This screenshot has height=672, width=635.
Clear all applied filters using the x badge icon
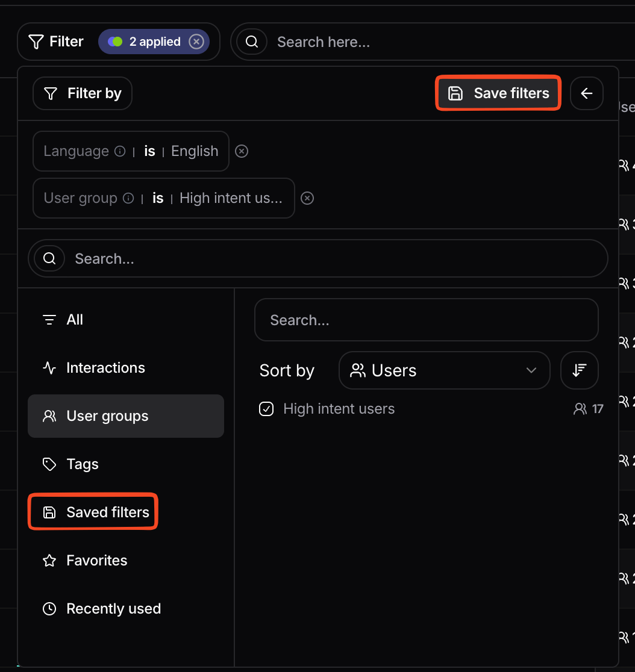pyautogui.click(x=196, y=42)
